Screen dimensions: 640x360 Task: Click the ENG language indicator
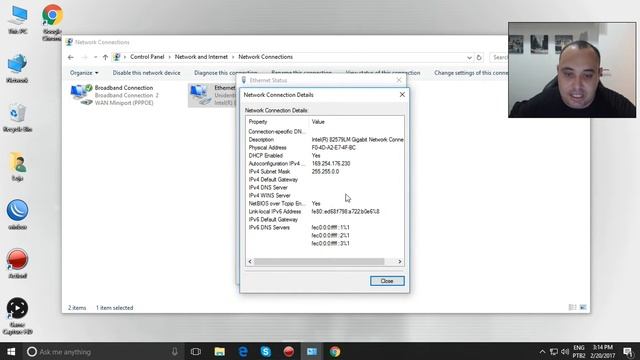[579, 348]
